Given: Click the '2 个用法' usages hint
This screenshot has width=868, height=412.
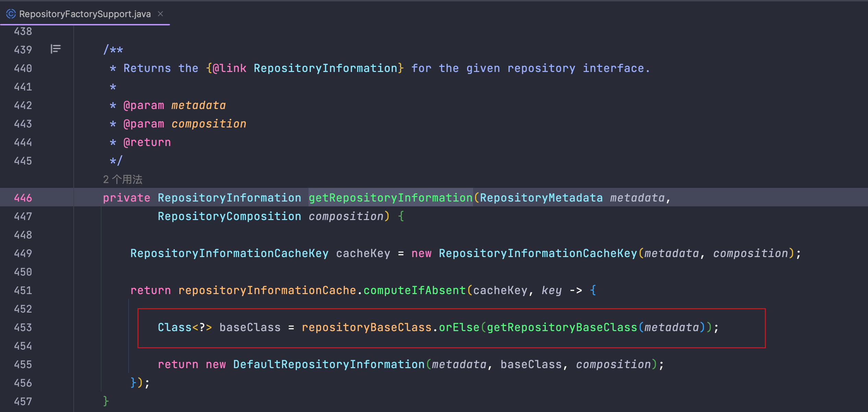Looking at the screenshot, I should point(122,179).
